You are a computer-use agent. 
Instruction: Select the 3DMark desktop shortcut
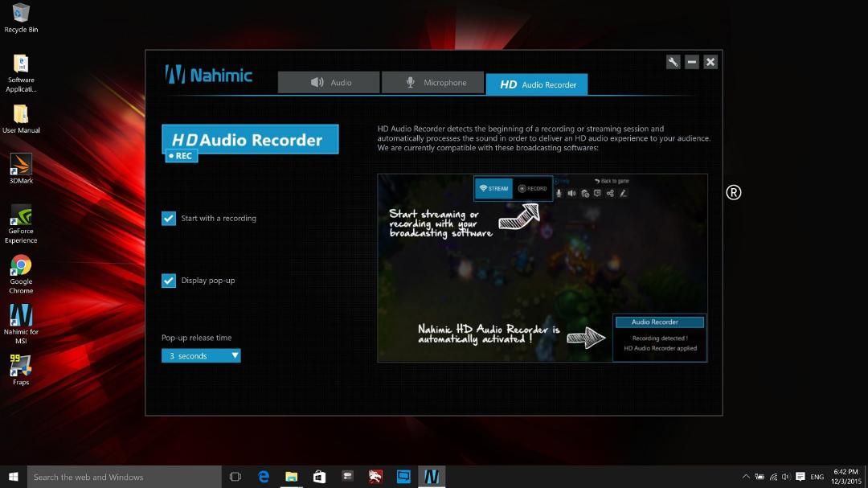[21, 169]
